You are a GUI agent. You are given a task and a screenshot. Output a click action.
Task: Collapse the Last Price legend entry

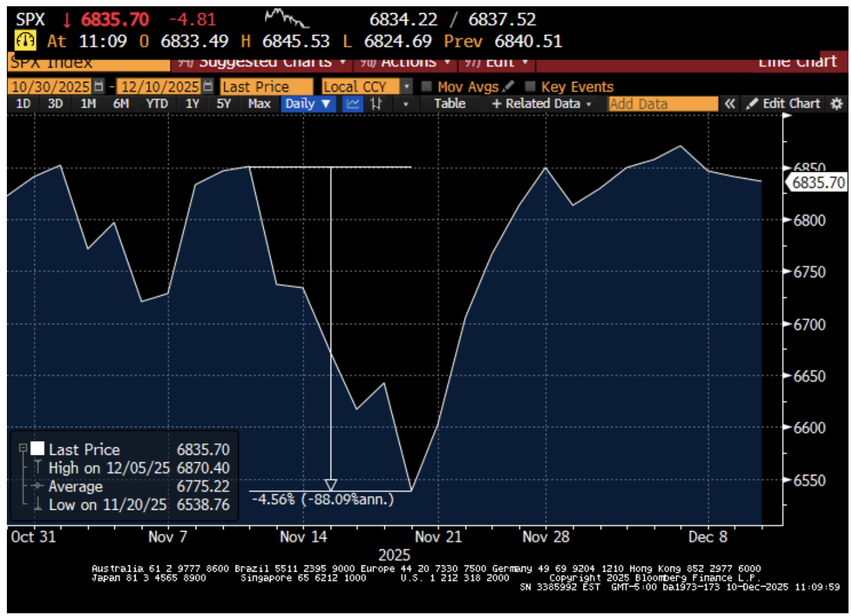click(x=22, y=448)
